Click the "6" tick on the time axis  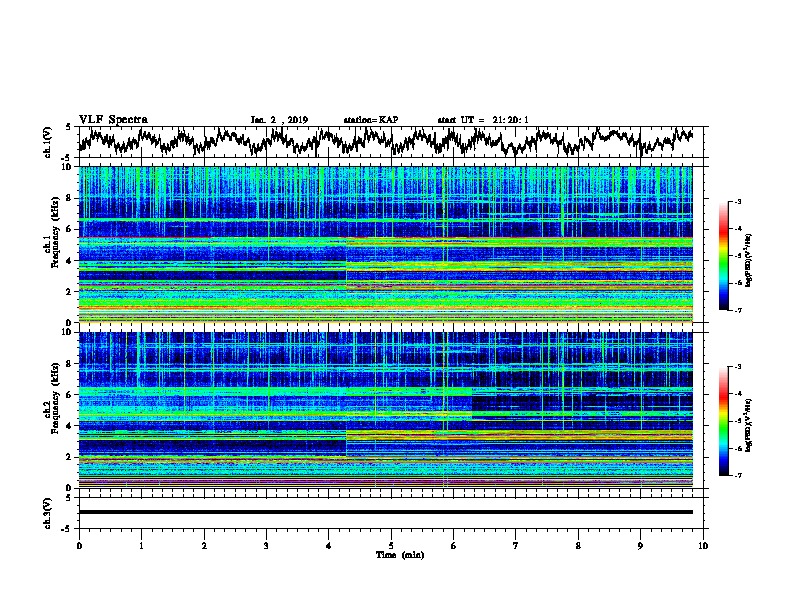click(454, 546)
